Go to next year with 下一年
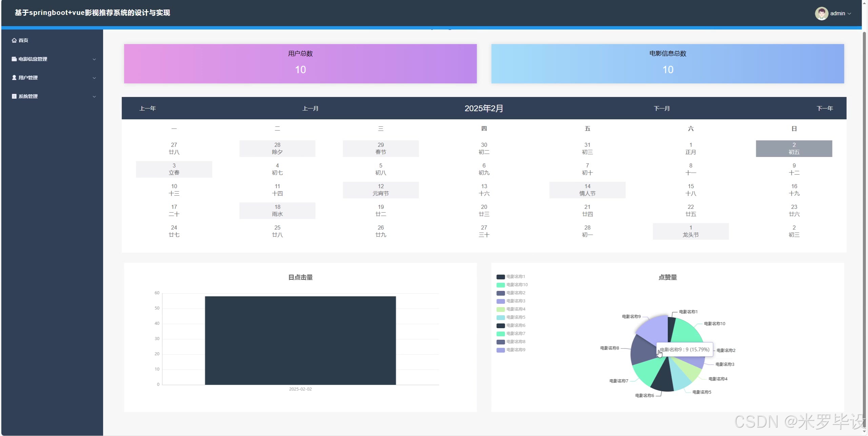 coord(825,108)
